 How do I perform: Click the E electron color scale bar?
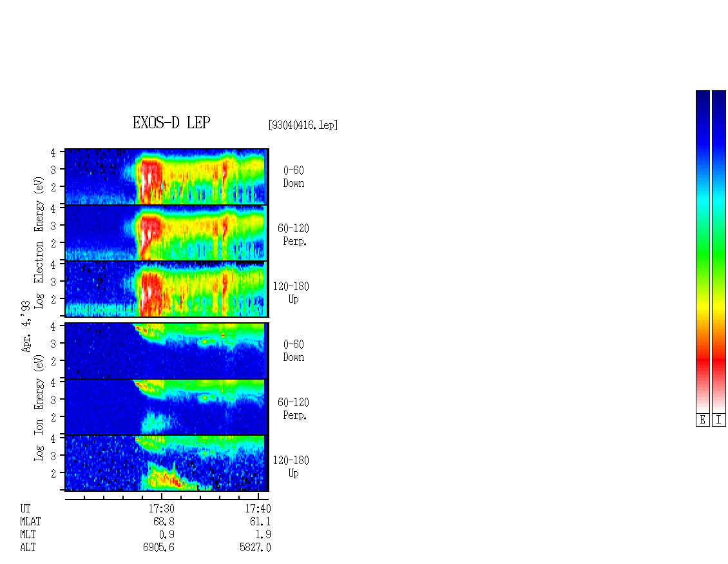coord(702,251)
